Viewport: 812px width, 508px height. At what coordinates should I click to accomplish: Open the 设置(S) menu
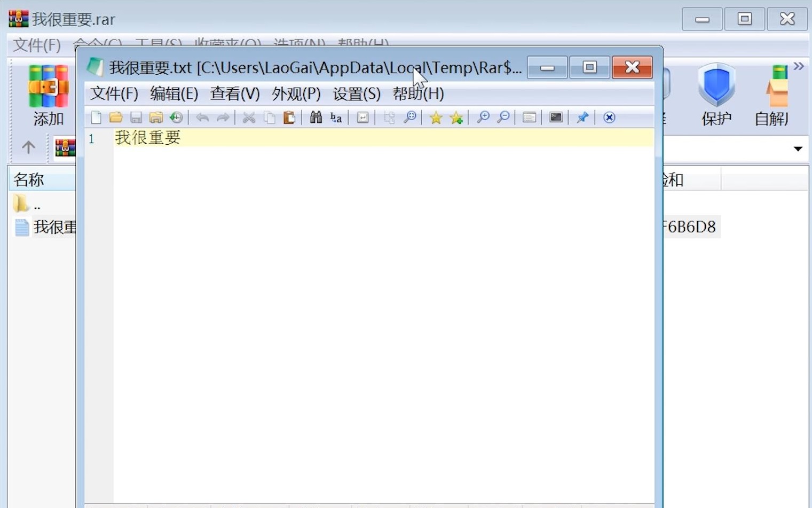point(357,94)
